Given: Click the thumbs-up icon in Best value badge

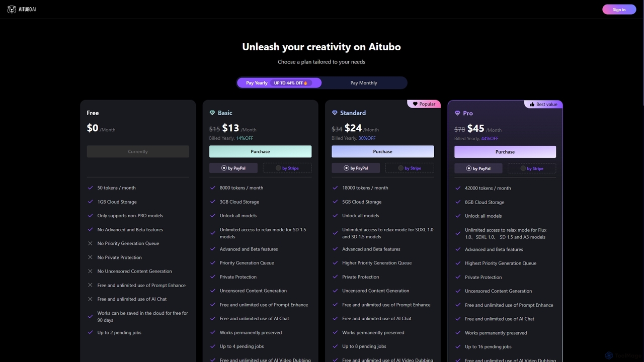Looking at the screenshot, I should coord(532,105).
